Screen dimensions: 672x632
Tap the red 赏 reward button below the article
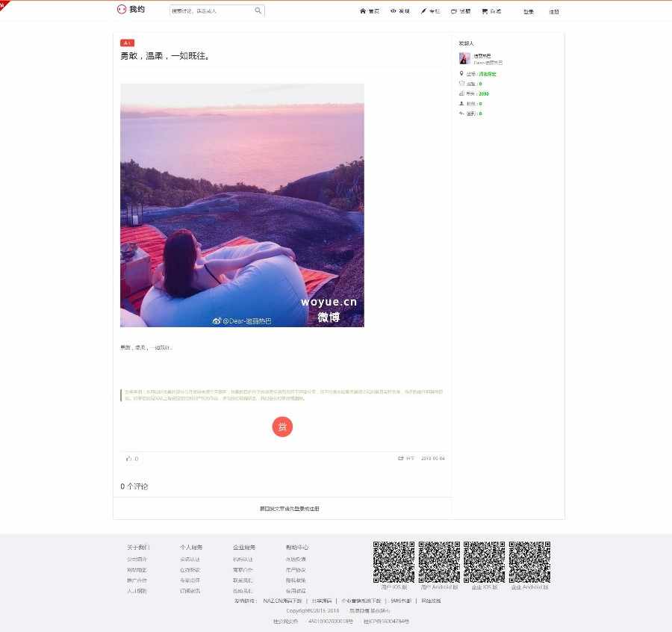(282, 427)
